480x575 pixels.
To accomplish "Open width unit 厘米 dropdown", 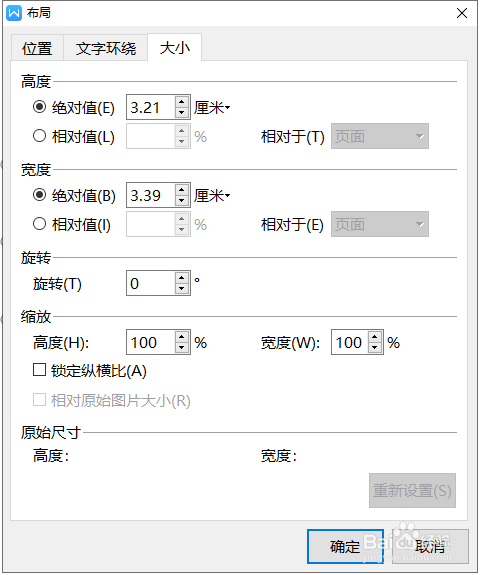I will (212, 195).
